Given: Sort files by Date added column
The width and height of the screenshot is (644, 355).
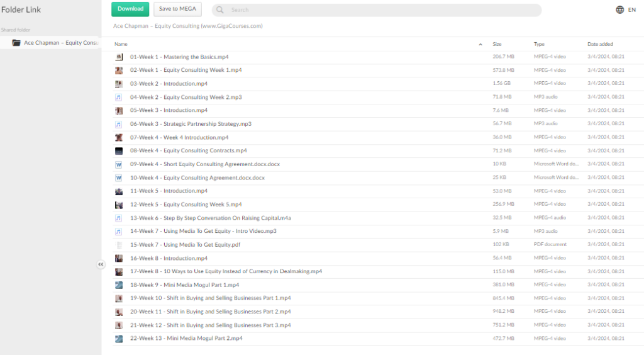Looking at the screenshot, I should click(x=600, y=45).
